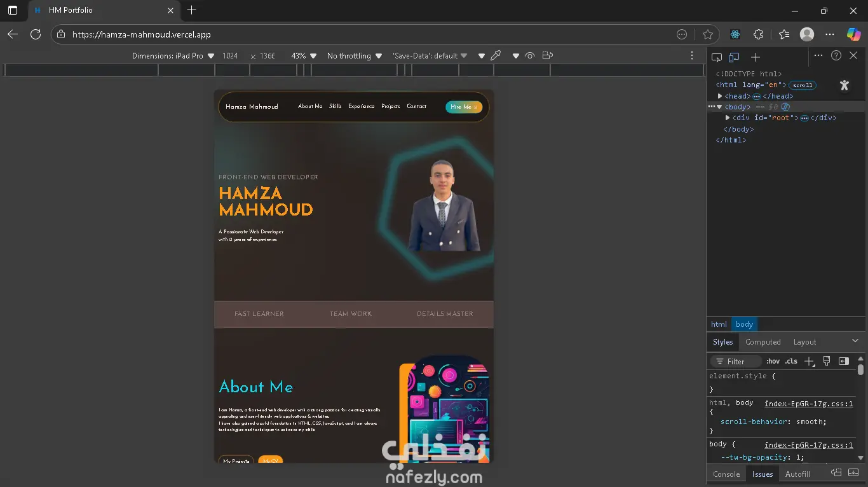868x487 pixels.
Task: Go to About Me in site navigation
Action: click(x=310, y=106)
